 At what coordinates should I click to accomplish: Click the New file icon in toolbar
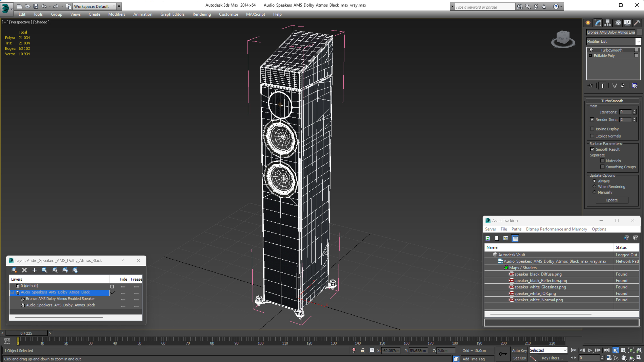point(19,6)
